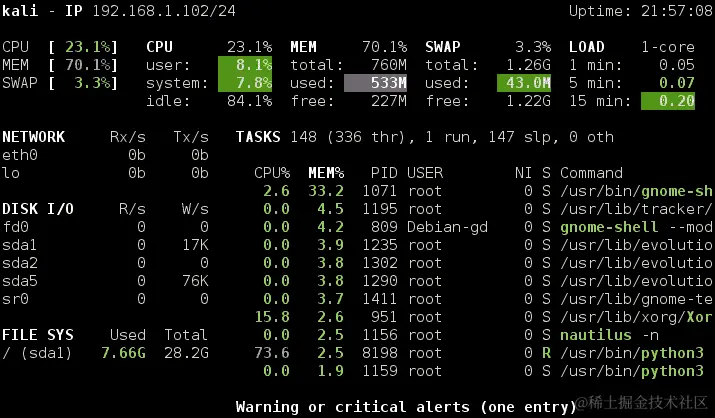Select the PID 1411 gnome-te process
715x418 pixels.
(483, 299)
